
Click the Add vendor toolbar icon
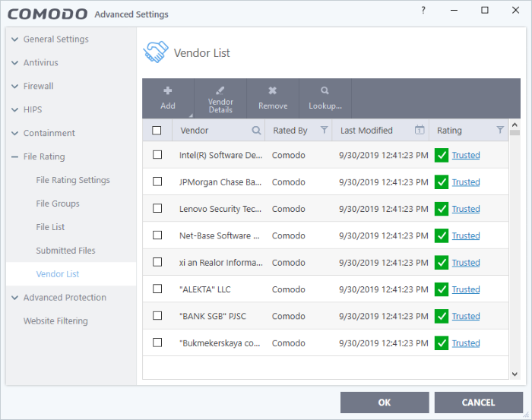tap(168, 90)
